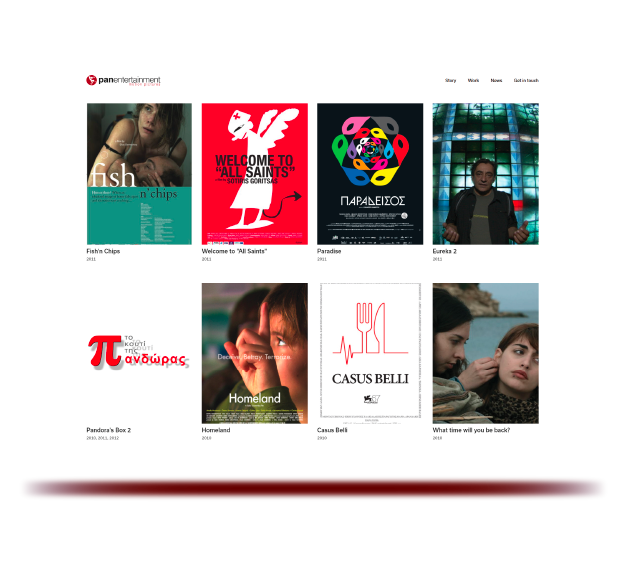This screenshot has height=572, width=631.
Task: Click the year text under Fish'n Chips
Action: click(91, 259)
